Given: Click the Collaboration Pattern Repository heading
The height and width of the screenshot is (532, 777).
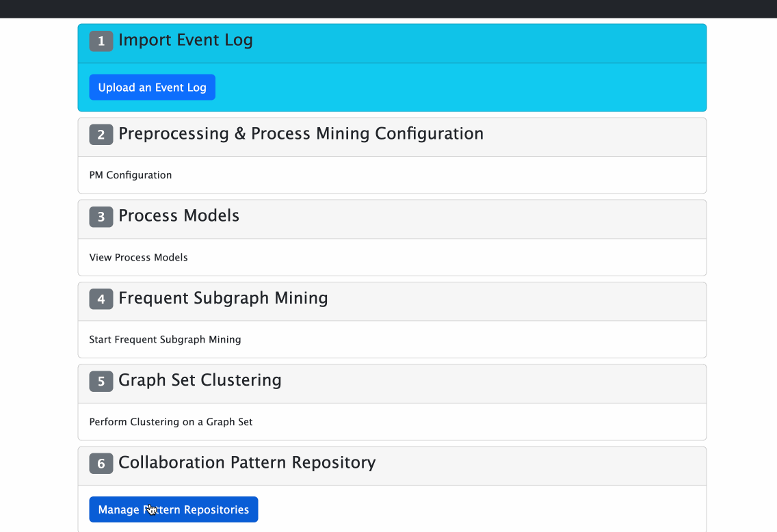Looking at the screenshot, I should pyautogui.click(x=247, y=463).
